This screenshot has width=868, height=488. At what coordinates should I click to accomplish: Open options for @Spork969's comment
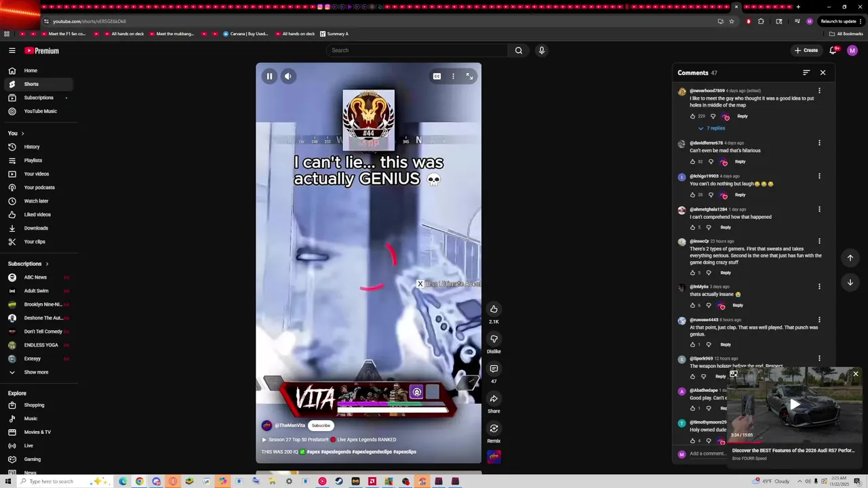pos(819,359)
